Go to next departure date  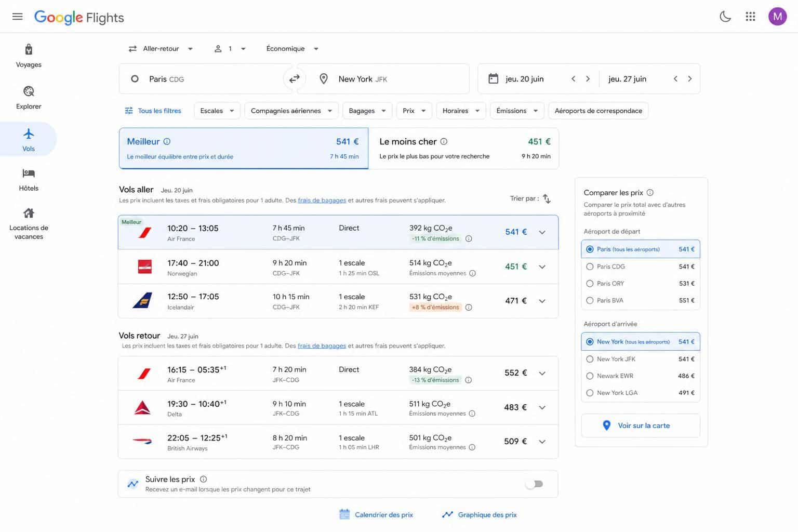click(x=588, y=79)
